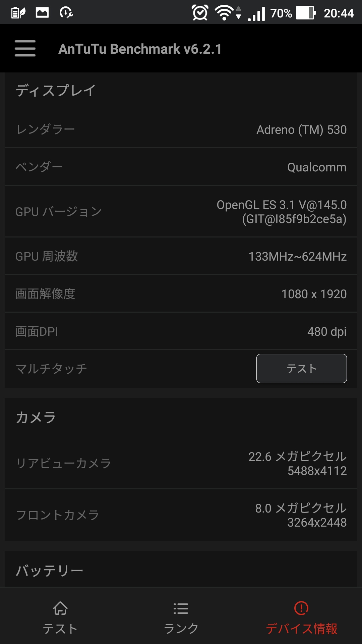Tap the house icon above テスト
The width and height of the screenshot is (362, 644).
(60, 608)
